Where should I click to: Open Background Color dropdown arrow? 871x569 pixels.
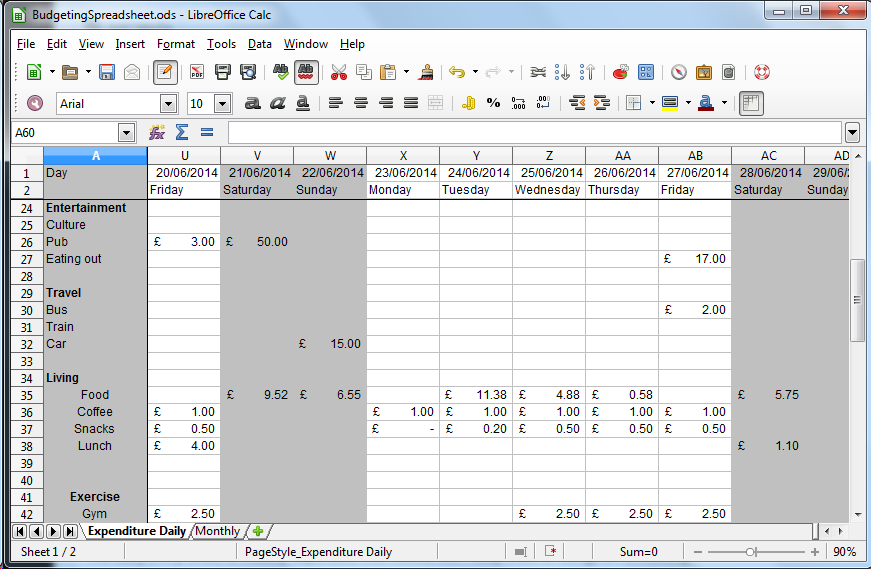pyautogui.click(x=688, y=103)
